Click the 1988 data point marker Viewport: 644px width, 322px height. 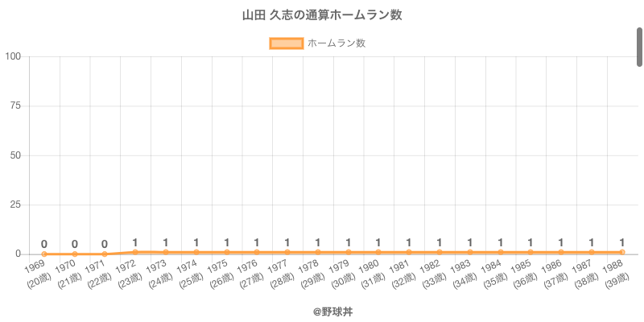pos(621,252)
